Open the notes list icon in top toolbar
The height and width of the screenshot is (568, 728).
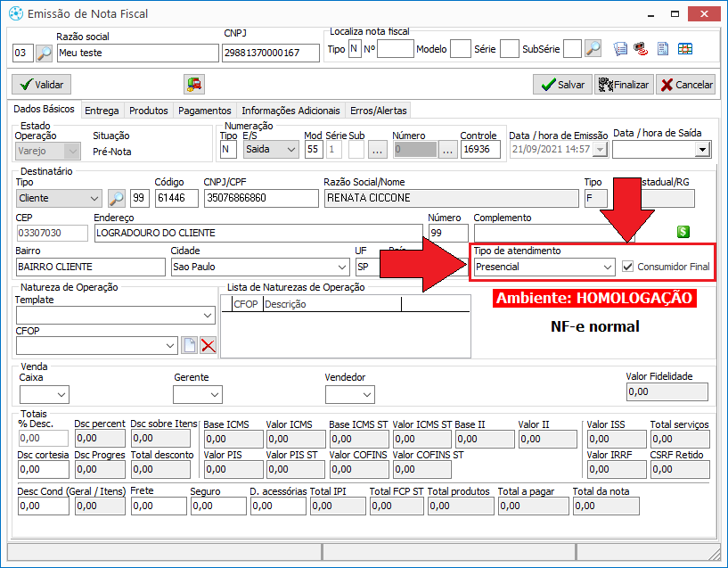click(620, 49)
